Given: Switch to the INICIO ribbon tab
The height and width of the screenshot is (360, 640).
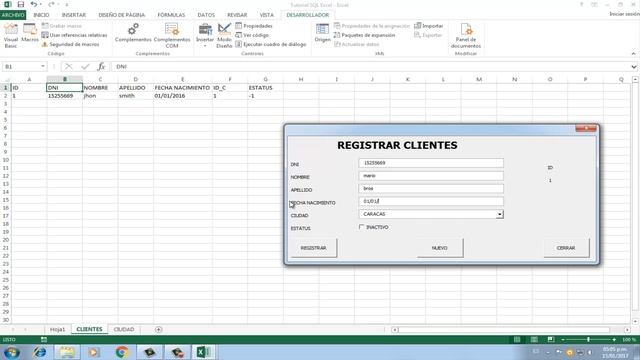Looking at the screenshot, I should coord(41,15).
